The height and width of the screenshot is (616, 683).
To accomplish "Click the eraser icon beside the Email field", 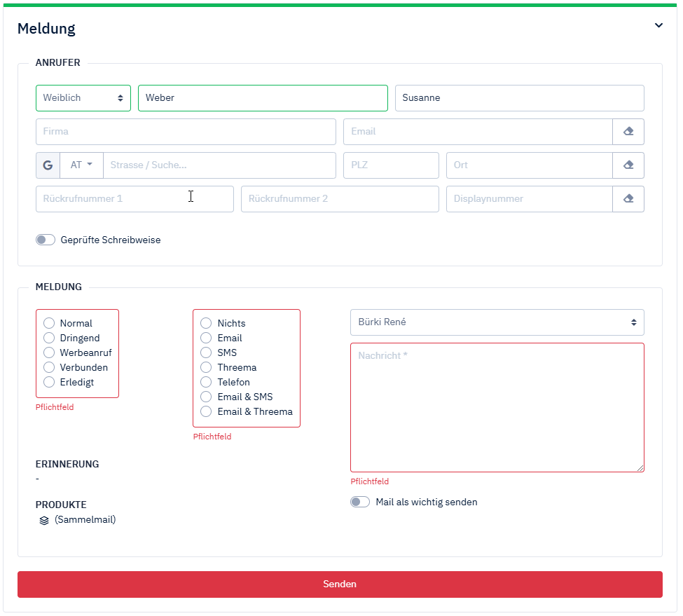I will (628, 132).
